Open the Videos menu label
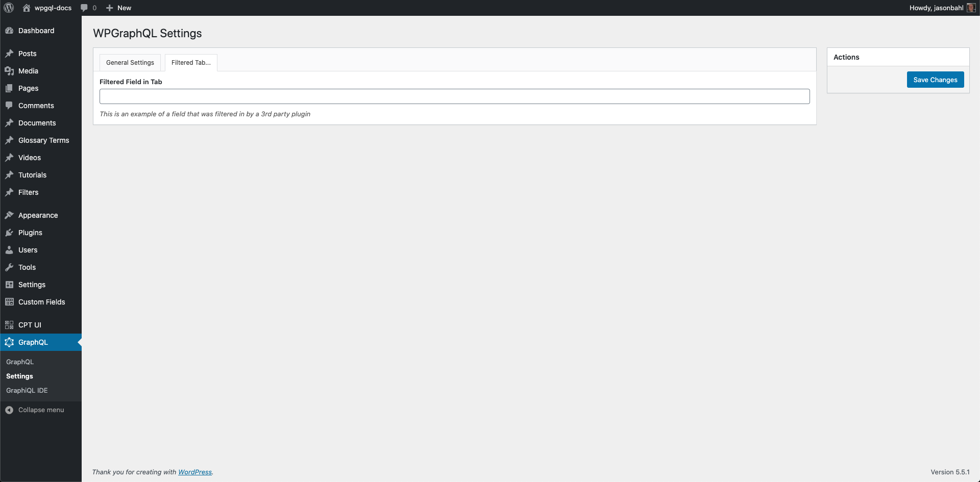Viewport: 980px width, 482px height. [30, 158]
